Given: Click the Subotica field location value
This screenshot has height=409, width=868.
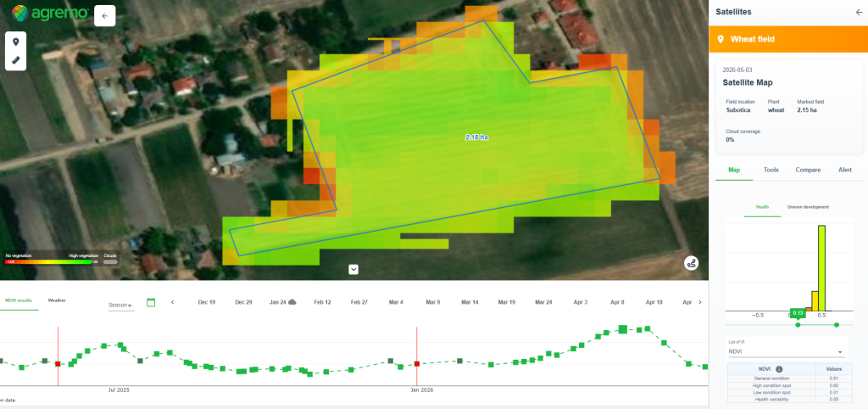Looking at the screenshot, I should 740,109.
